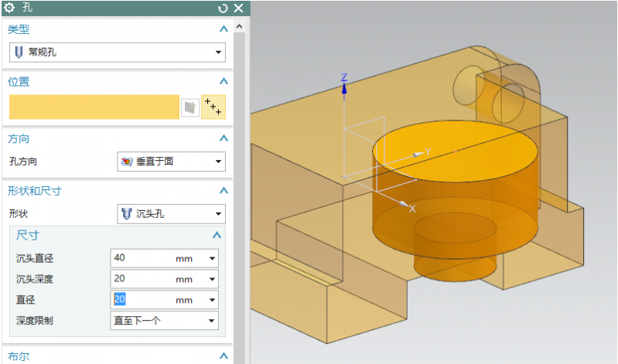Click the Z axis arrow handle

click(x=344, y=87)
